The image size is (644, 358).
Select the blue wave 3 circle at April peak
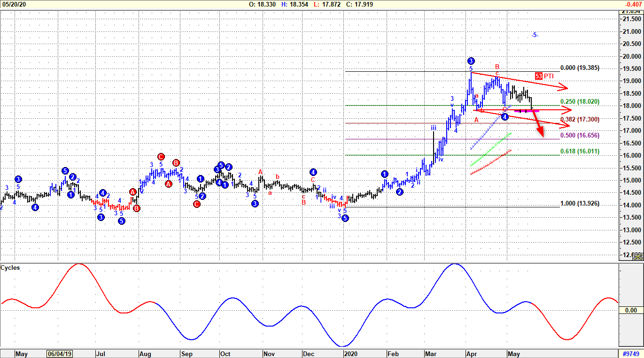pyautogui.click(x=471, y=61)
